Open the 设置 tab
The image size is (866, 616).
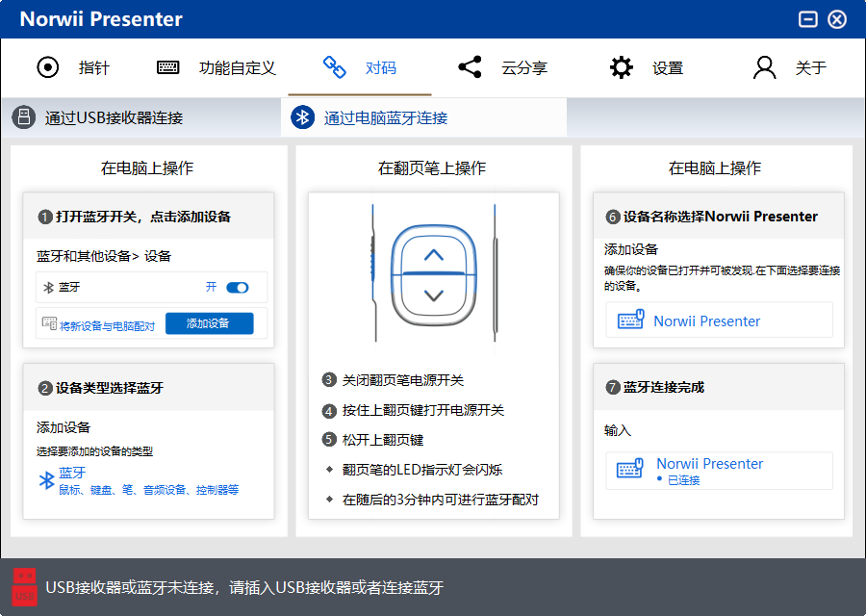click(x=647, y=67)
